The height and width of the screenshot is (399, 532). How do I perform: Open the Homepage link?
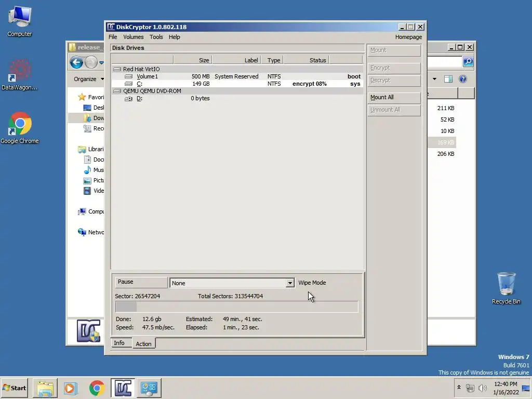[408, 37]
